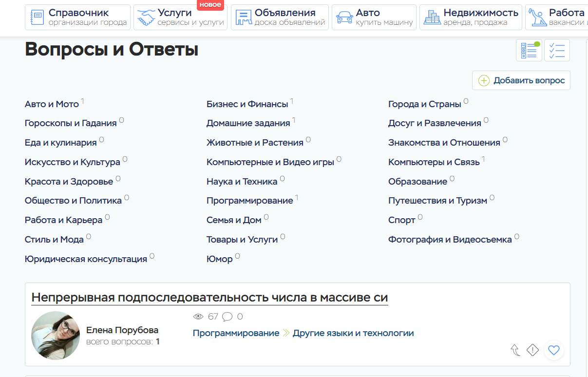Viewport: 588px width, 377px height.
Task: Click the Авто car icon
Action: point(344,18)
